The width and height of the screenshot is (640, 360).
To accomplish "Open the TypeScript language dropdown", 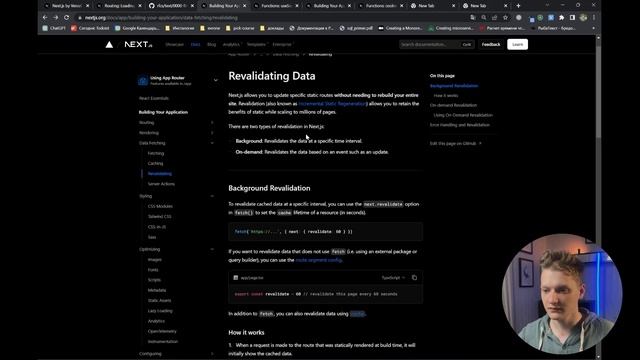I will coord(393,278).
